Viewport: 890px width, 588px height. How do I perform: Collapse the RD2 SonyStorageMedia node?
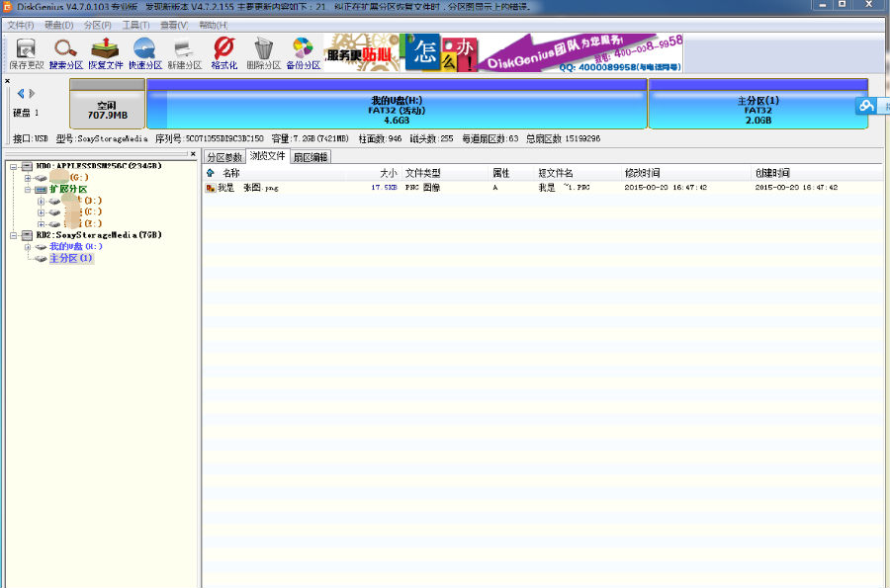point(14,235)
